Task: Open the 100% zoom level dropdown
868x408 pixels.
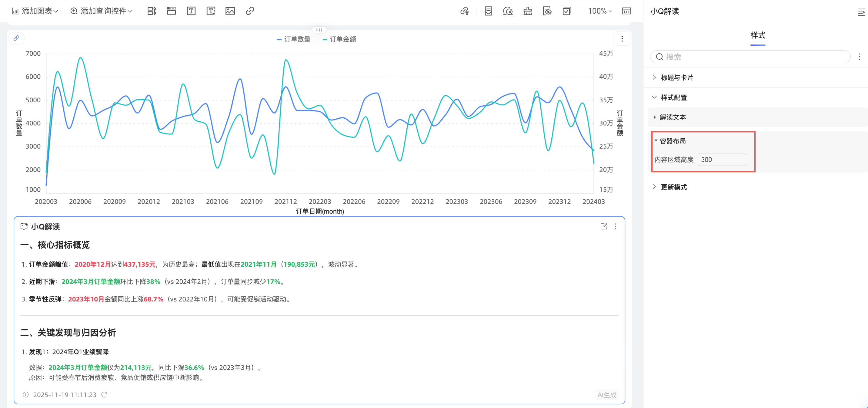Action: 600,11
